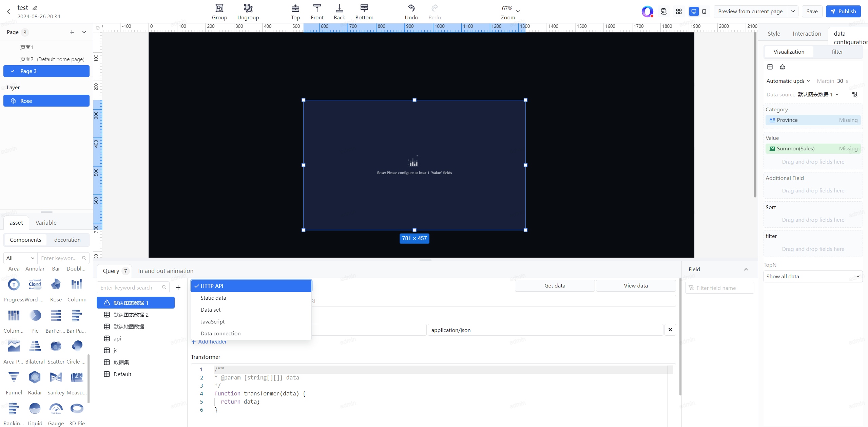Select the api query item

136,338
